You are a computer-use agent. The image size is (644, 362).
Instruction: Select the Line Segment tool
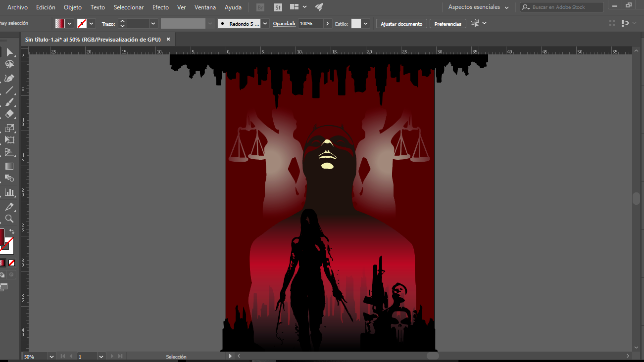[9, 90]
